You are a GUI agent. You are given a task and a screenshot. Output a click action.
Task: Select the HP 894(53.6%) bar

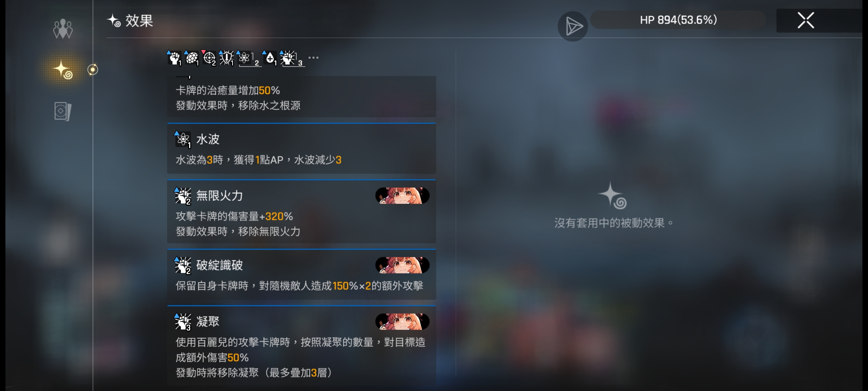click(x=678, y=20)
